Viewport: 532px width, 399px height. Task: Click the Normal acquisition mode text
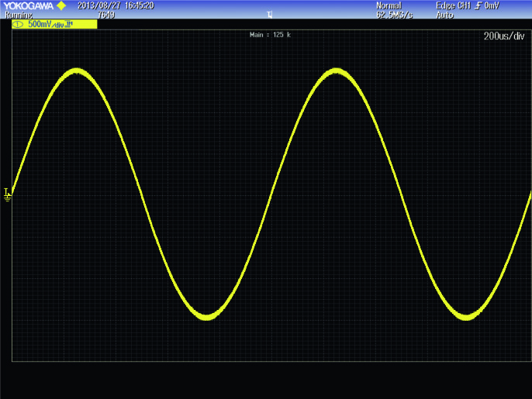coord(389,5)
